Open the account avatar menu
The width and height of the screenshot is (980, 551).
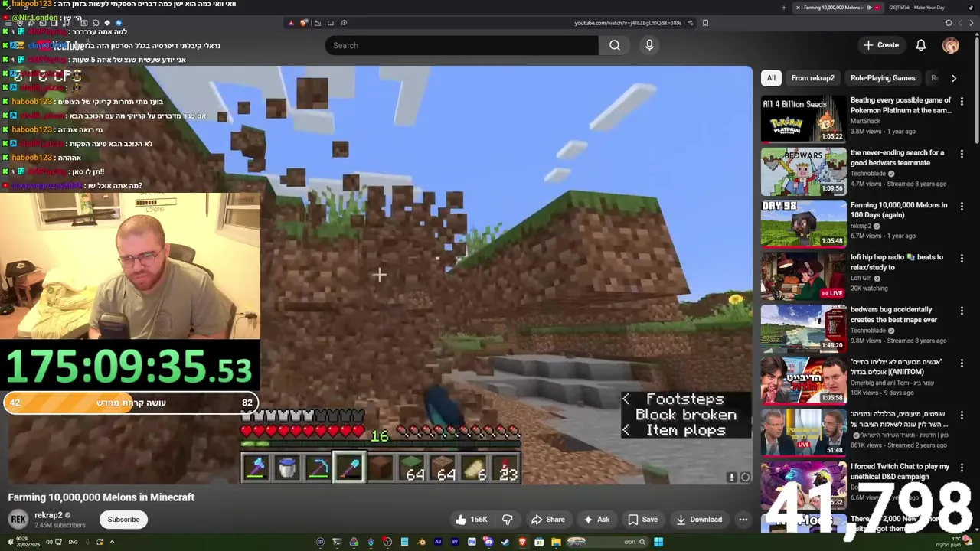tap(950, 45)
